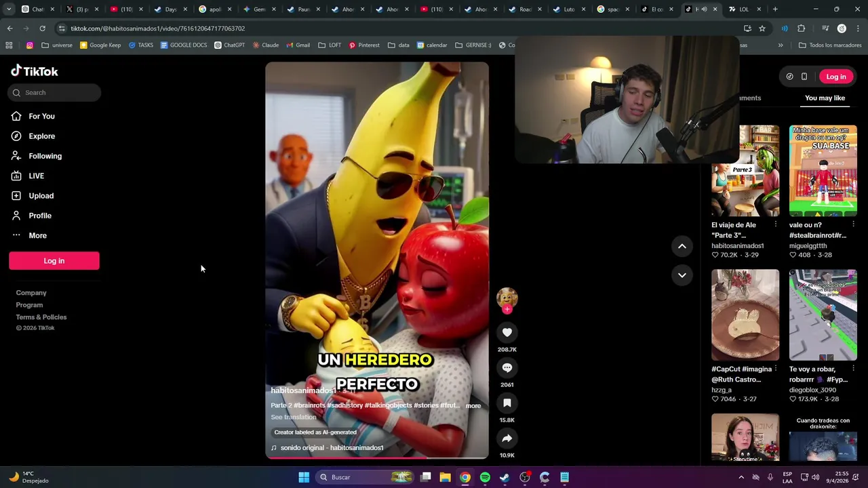This screenshot has height=488, width=868.
Task: Open Chrome extensions puzzle icon
Action: pyautogui.click(x=802, y=28)
